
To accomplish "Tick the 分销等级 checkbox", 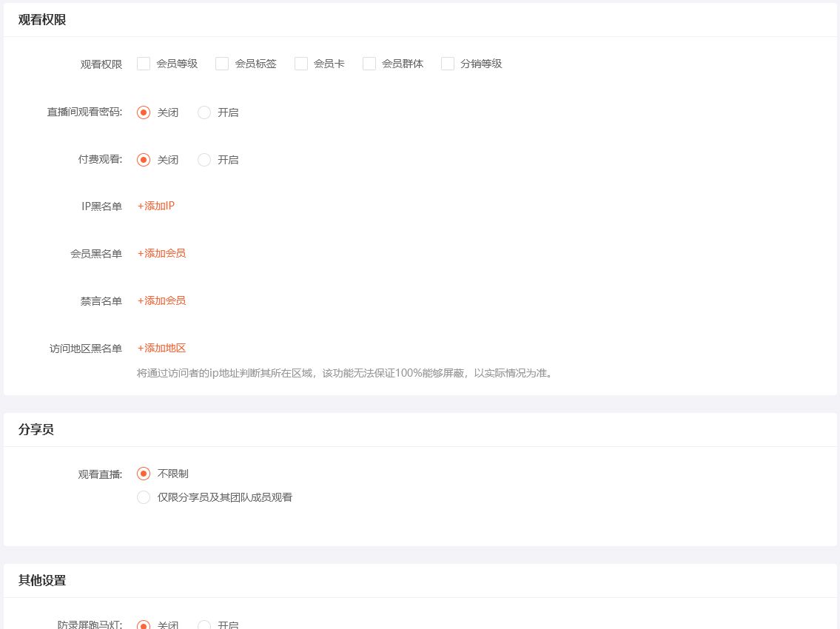I will tap(448, 64).
